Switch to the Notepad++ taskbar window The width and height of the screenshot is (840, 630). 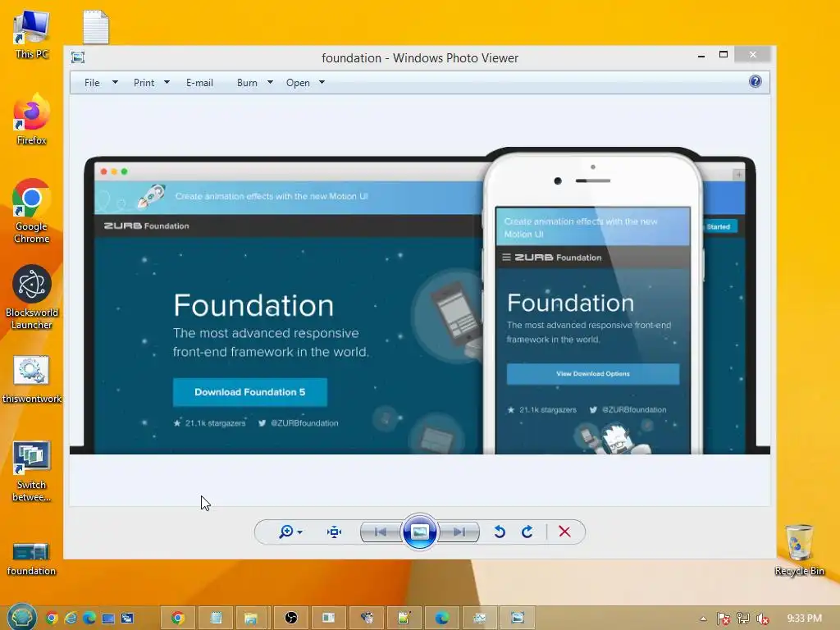[x=404, y=619]
